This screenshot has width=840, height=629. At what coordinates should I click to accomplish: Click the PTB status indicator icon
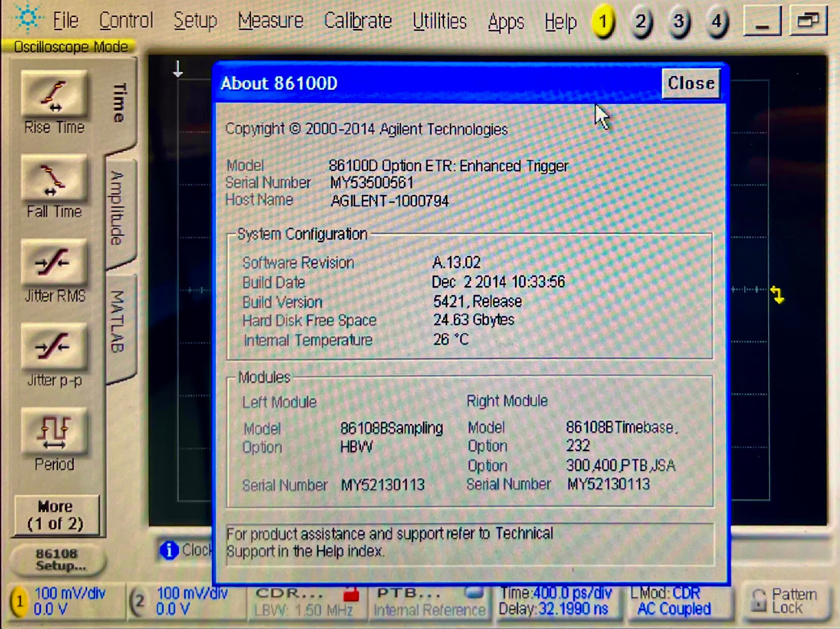click(474, 592)
